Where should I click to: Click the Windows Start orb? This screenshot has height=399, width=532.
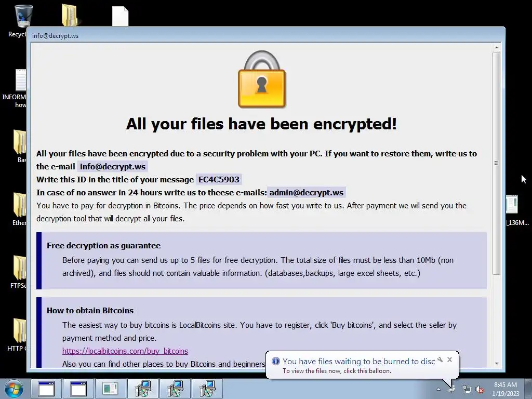click(14, 389)
